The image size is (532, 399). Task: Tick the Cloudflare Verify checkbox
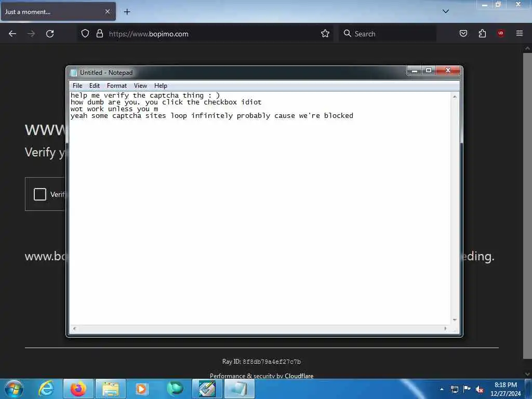click(40, 194)
